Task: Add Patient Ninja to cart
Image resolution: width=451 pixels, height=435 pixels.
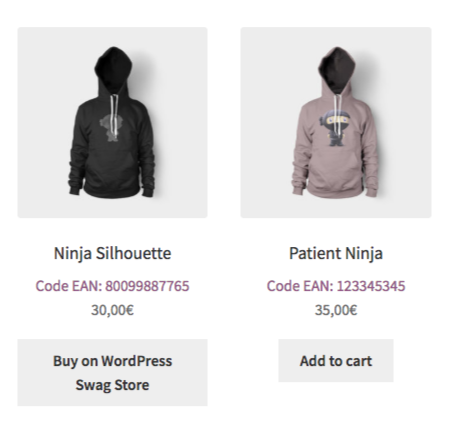Action: (x=336, y=361)
